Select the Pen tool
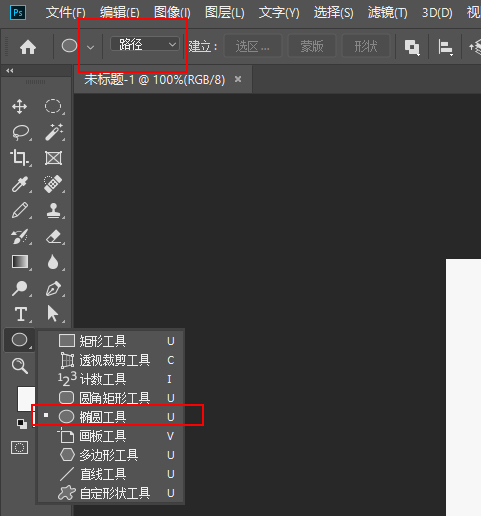The width and height of the screenshot is (481, 516). click(x=54, y=288)
